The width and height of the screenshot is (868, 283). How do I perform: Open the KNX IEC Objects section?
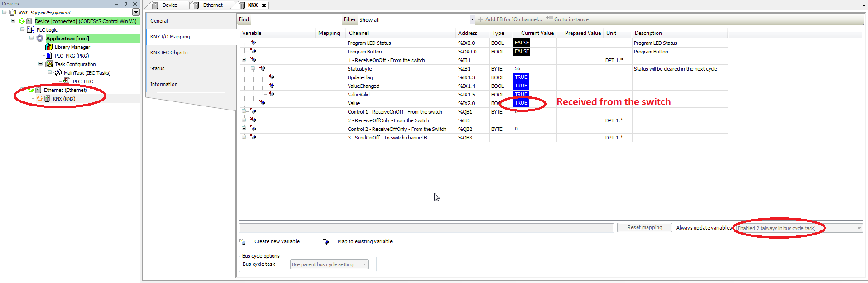click(169, 53)
